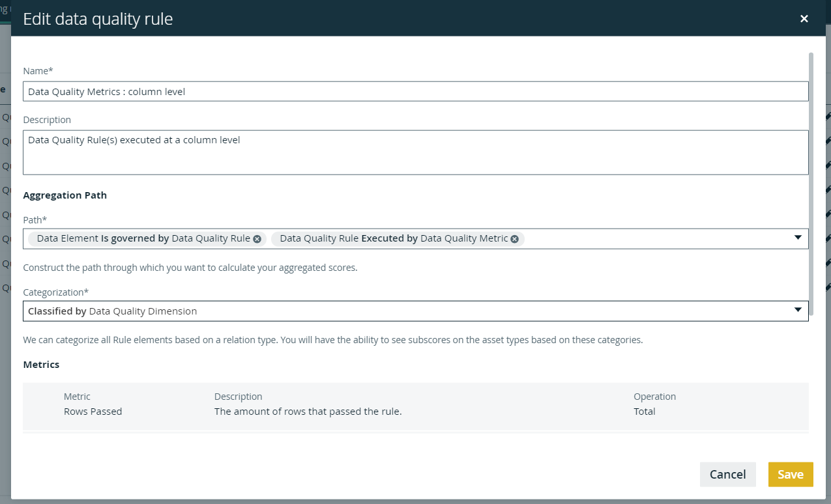Click the Metric column header
831x504 pixels.
click(x=77, y=397)
